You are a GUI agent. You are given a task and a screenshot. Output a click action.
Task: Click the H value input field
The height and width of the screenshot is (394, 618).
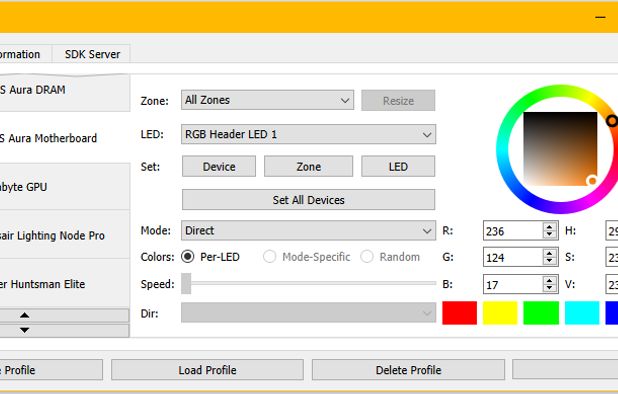pyautogui.click(x=612, y=231)
